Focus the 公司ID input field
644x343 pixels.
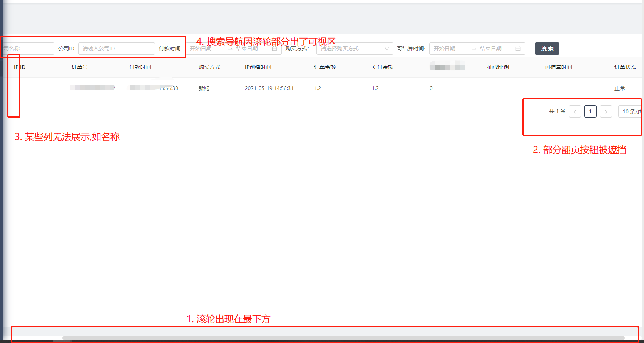pyautogui.click(x=117, y=49)
